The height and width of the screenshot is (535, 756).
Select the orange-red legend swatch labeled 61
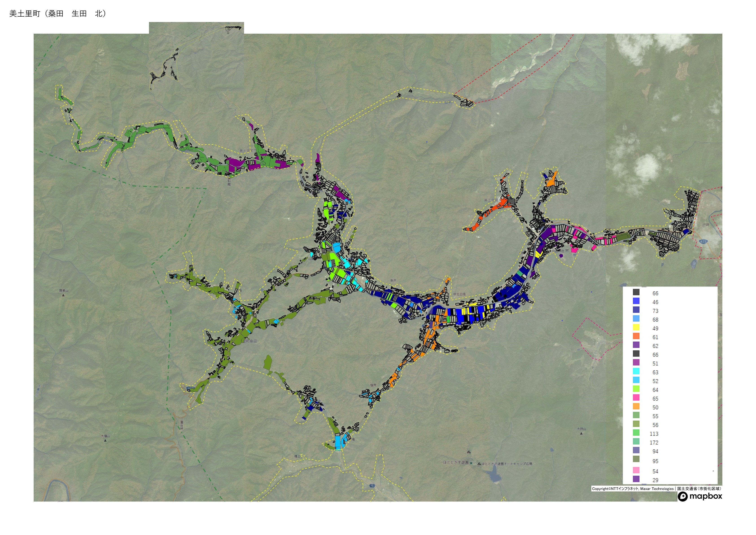[636, 336]
